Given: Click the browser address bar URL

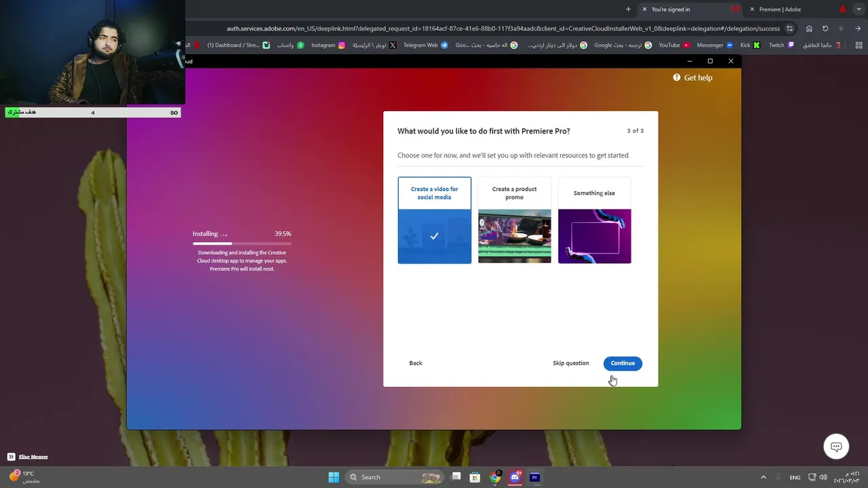Looking at the screenshot, I should [x=503, y=28].
